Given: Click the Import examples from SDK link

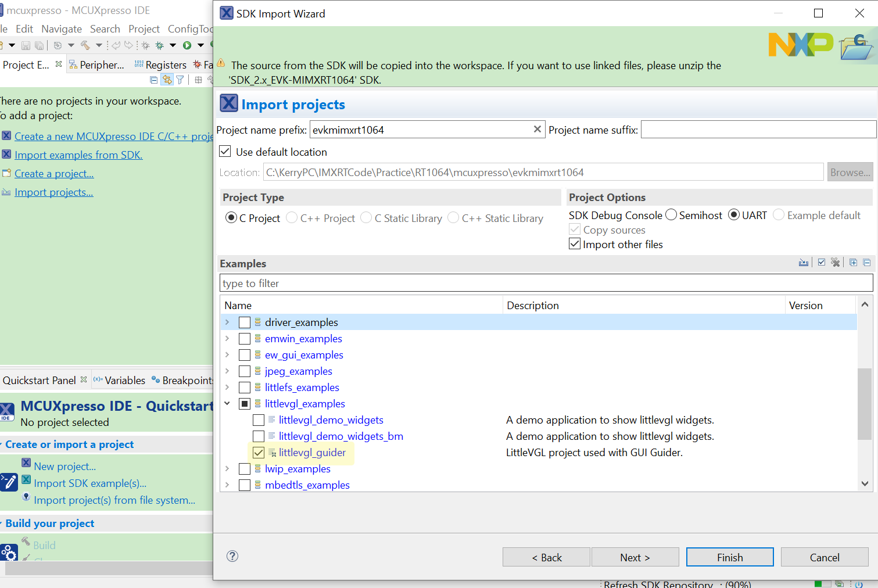Looking at the screenshot, I should click(x=78, y=155).
